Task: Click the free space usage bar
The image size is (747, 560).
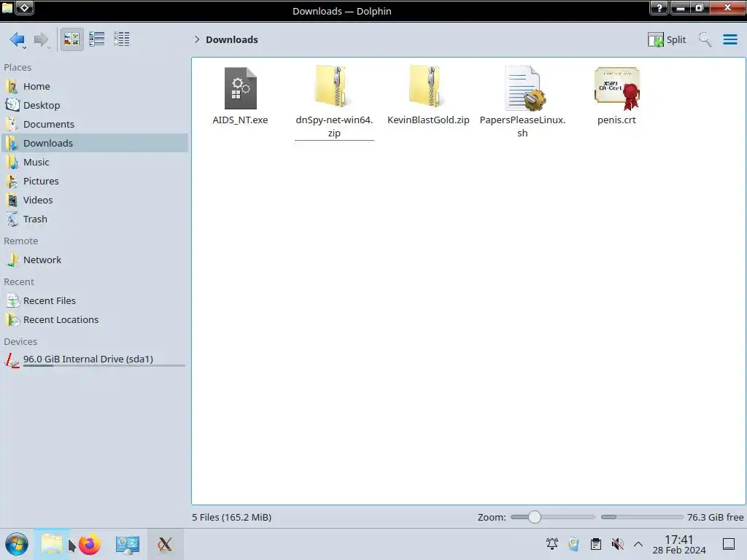Action: click(642, 517)
